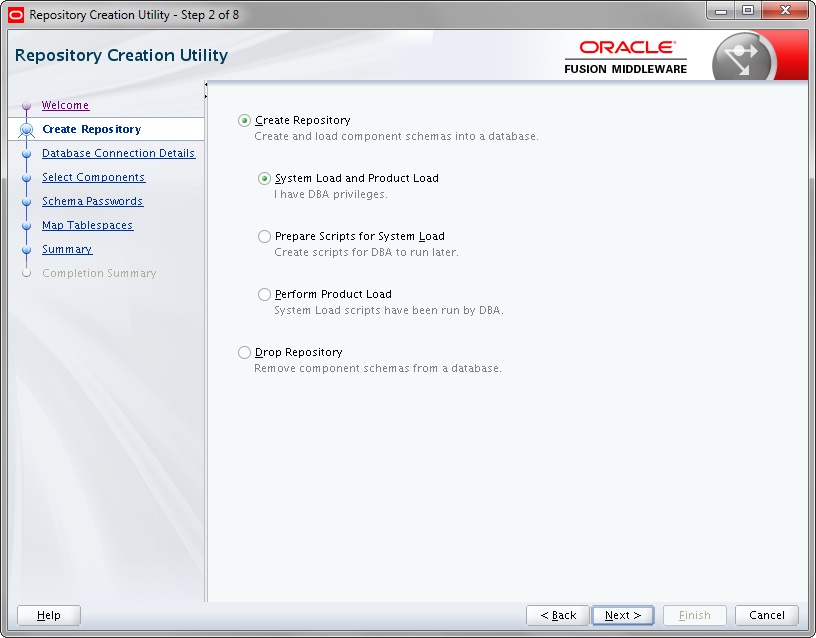Select the Create Repository radio button
This screenshot has width=816, height=638.
(244, 121)
